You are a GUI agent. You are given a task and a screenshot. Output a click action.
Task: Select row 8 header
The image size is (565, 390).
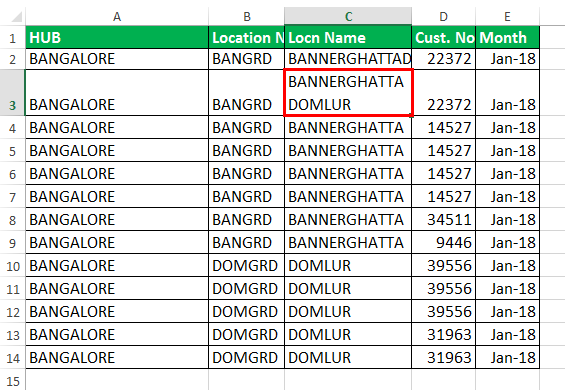(x=13, y=219)
